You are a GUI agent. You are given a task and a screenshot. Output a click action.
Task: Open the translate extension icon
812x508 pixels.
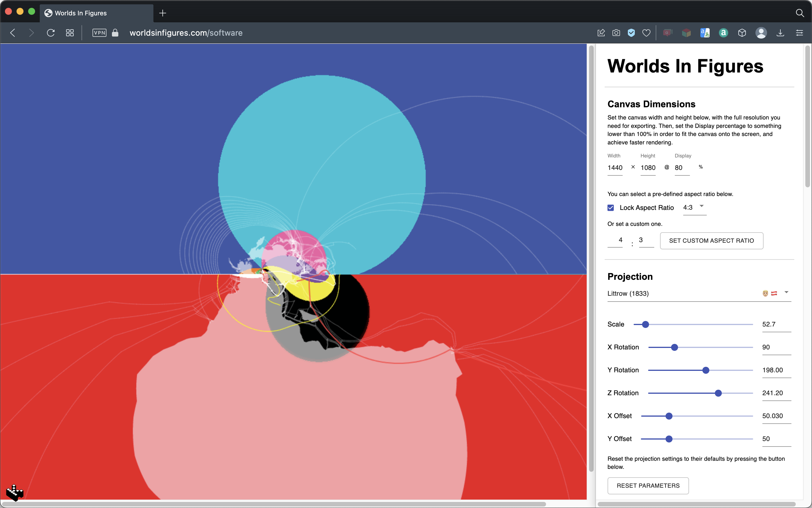coord(705,32)
